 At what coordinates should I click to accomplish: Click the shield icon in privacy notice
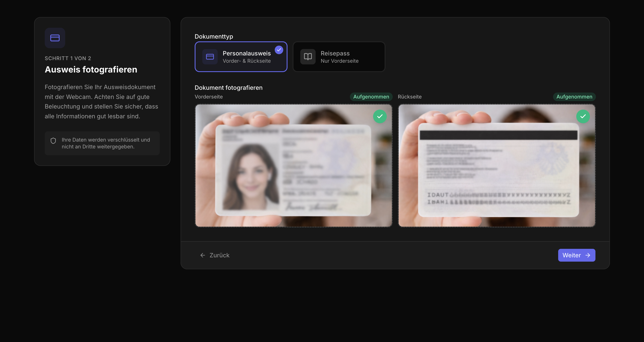click(x=53, y=141)
